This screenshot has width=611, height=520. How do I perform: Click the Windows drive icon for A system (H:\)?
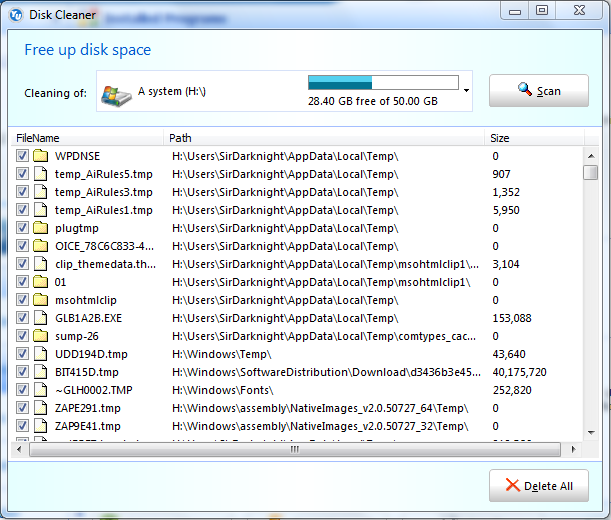tap(116, 95)
